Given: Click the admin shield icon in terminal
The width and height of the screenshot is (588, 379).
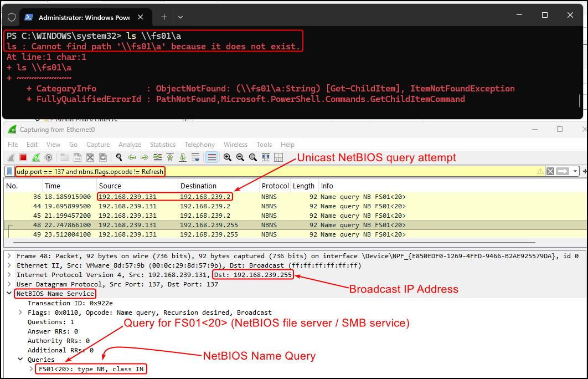Looking at the screenshot, I should 12,17.
